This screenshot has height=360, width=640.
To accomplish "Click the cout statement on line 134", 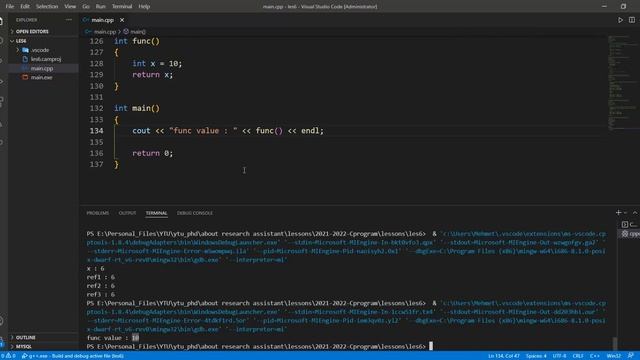I will 228,131.
